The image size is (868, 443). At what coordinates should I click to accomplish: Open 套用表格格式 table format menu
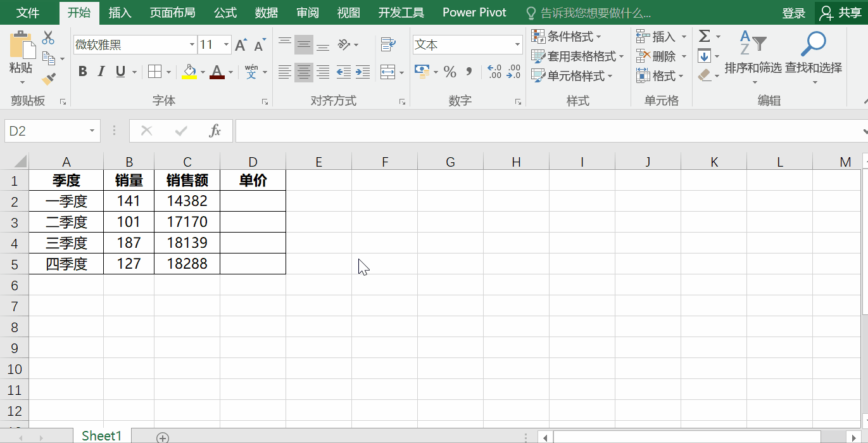pyautogui.click(x=577, y=56)
